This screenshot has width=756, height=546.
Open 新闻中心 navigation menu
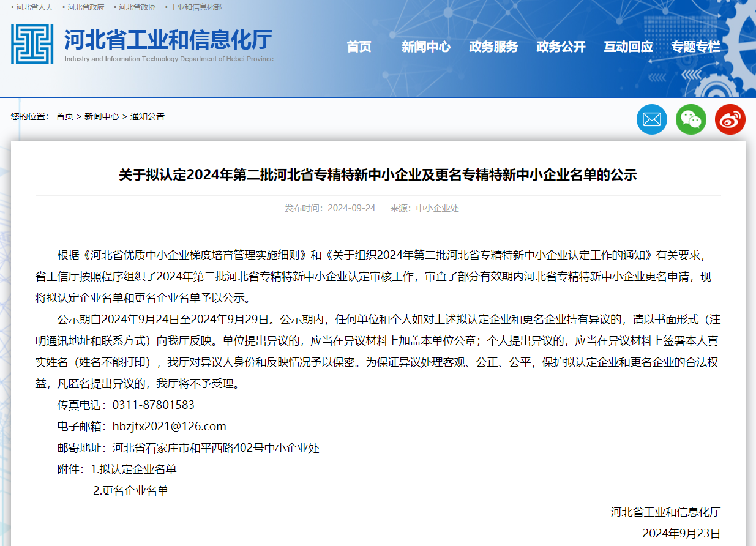click(x=426, y=47)
